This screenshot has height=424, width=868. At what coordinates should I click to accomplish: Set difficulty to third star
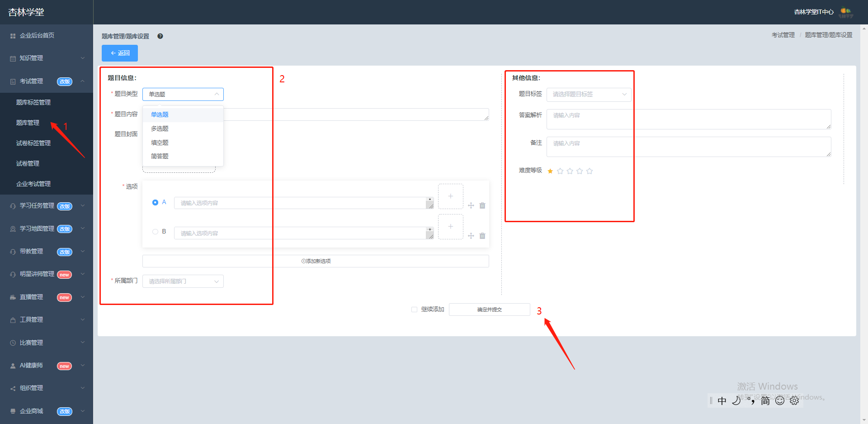[570, 171]
